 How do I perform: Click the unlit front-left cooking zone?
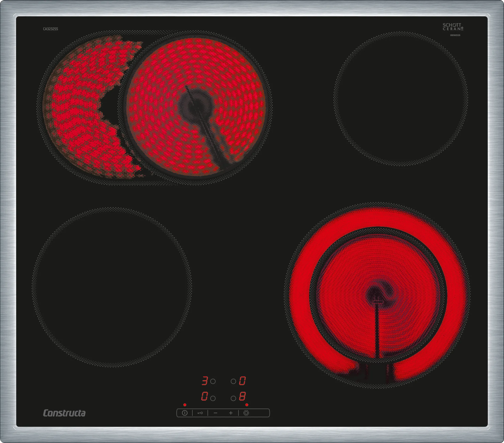click(112, 287)
